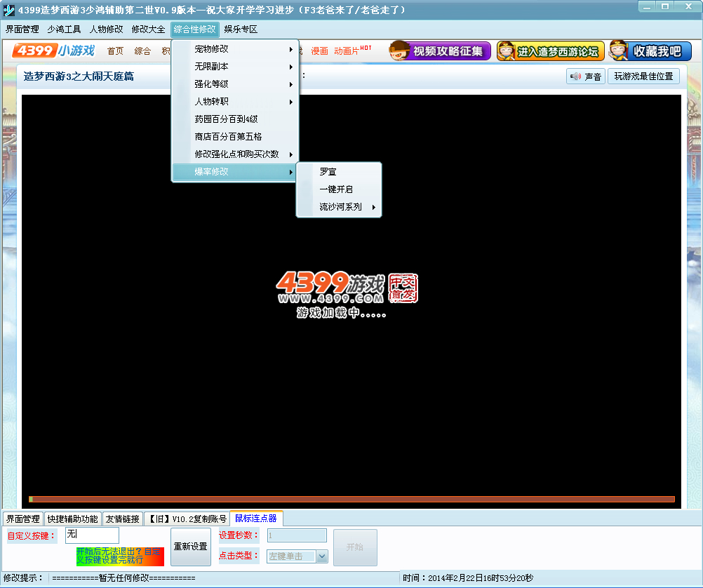Select 商店百分百第五格 menu item
Screen dimensions: 703x588
pos(234,136)
